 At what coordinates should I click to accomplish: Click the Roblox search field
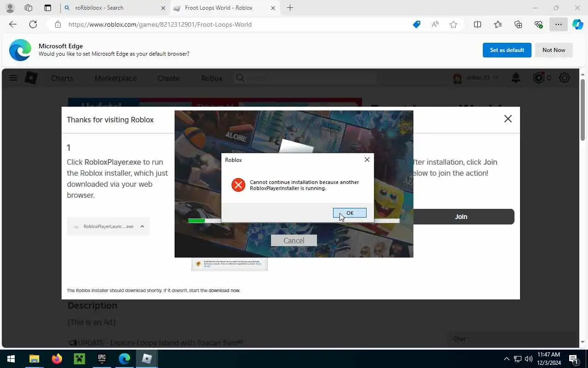[305, 78]
